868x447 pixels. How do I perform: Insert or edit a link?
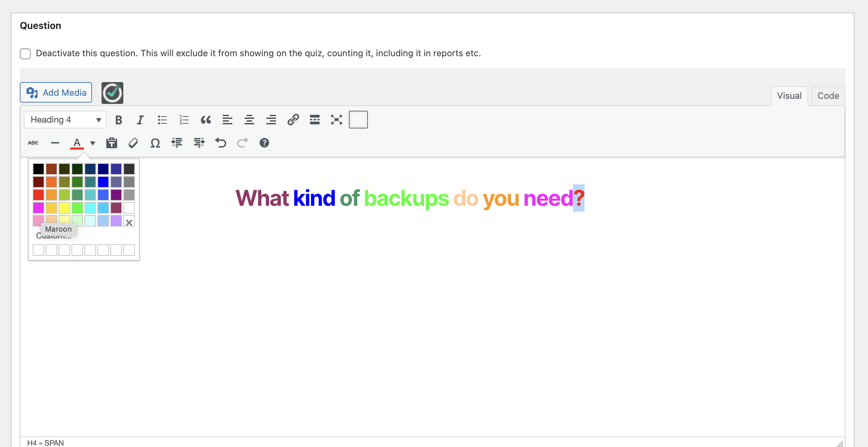click(293, 120)
